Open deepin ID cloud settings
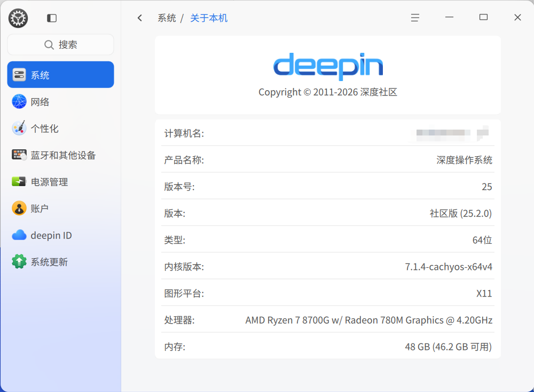534x392 pixels. (61, 235)
